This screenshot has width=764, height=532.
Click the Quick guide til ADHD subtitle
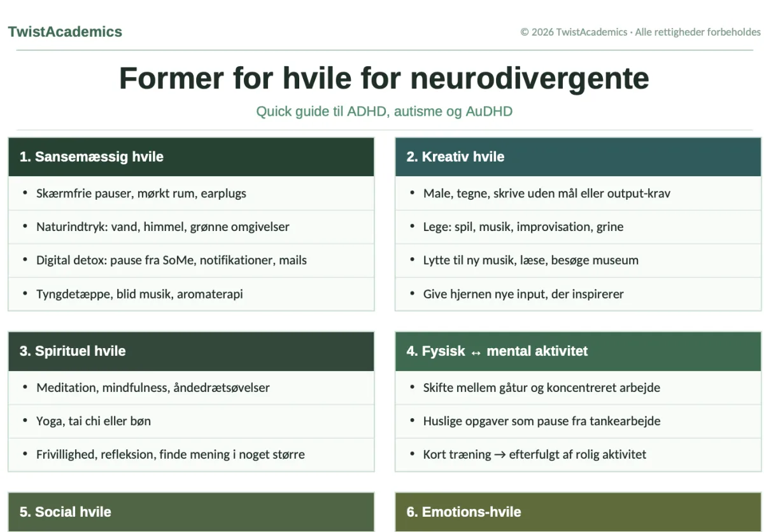tap(384, 111)
